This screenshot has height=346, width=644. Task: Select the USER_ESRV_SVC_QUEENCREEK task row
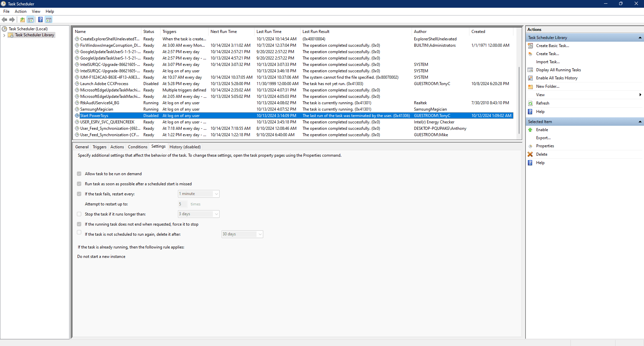pyautogui.click(x=294, y=122)
